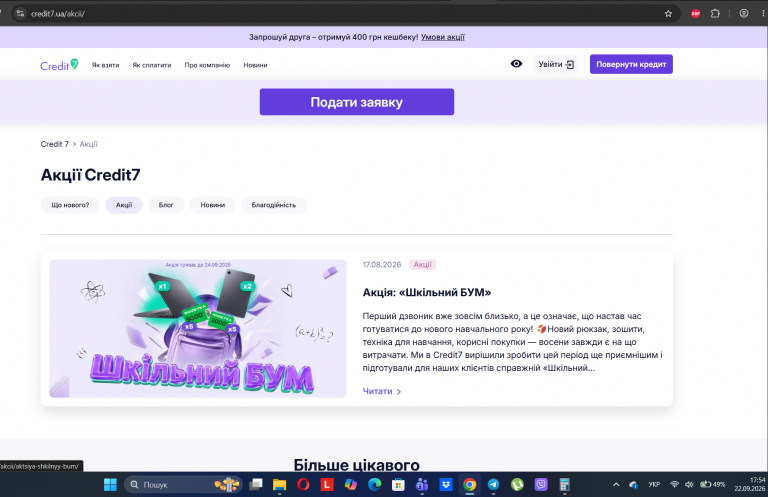The image size is (768, 497).
Task: Select the Що нового? filter tab
Action: coord(70,205)
